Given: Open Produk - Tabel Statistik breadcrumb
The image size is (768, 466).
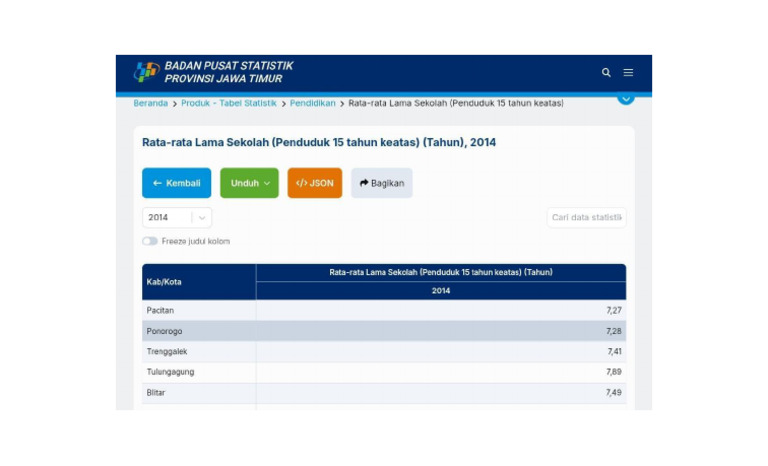Looking at the screenshot, I should click(x=229, y=103).
